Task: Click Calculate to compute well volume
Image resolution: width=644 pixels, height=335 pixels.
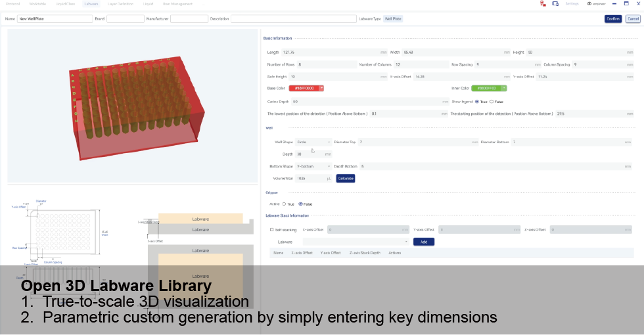Action: 346,178
